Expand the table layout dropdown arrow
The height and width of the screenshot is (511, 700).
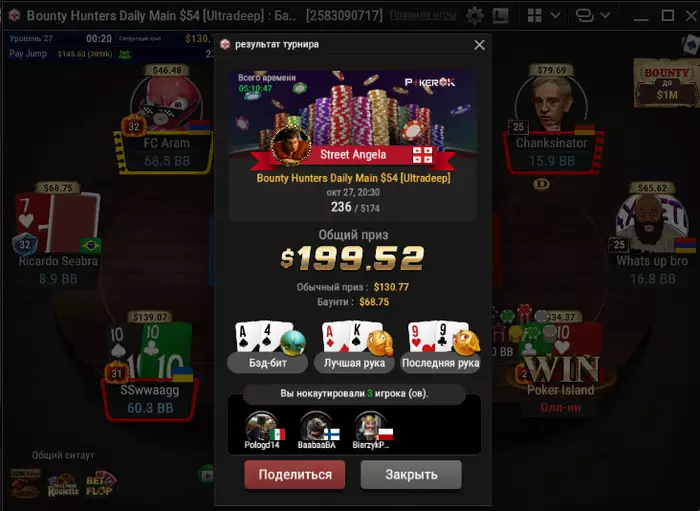[x=555, y=16]
